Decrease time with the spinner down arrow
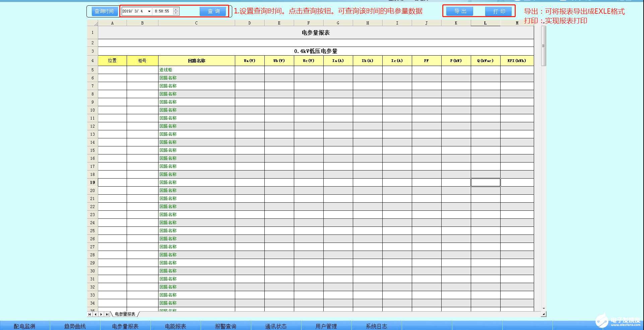This screenshot has width=644, height=330. (x=176, y=13)
